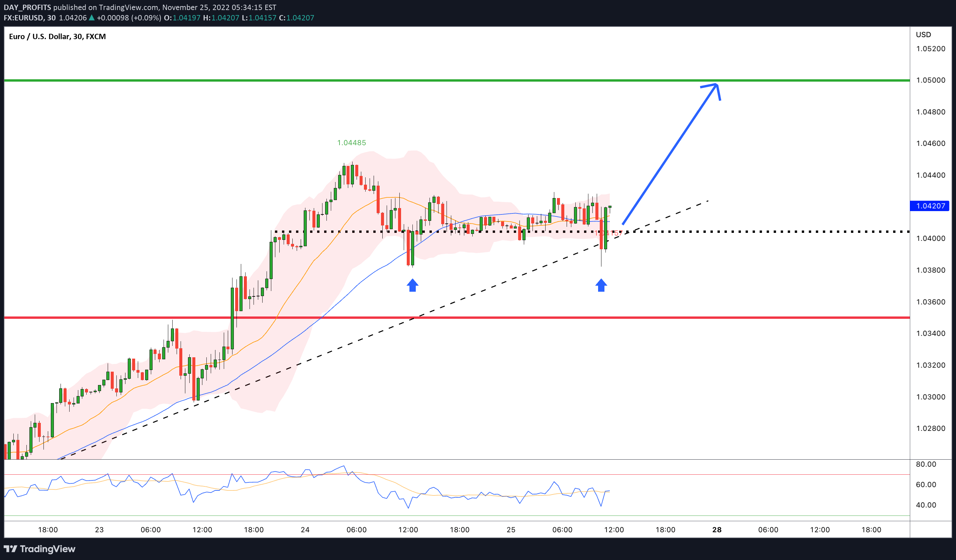Click the current price label 1.04207
956x560 pixels.
930,206
